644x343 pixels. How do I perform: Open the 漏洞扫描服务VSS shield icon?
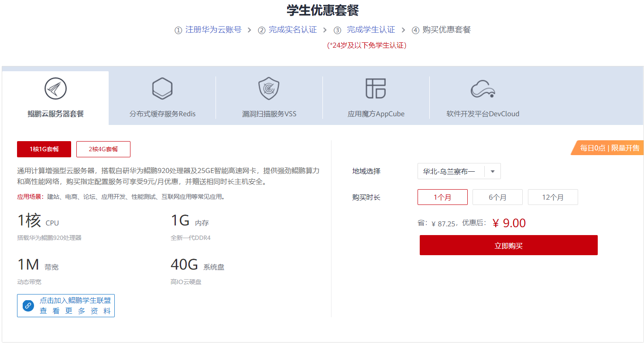coord(269,88)
